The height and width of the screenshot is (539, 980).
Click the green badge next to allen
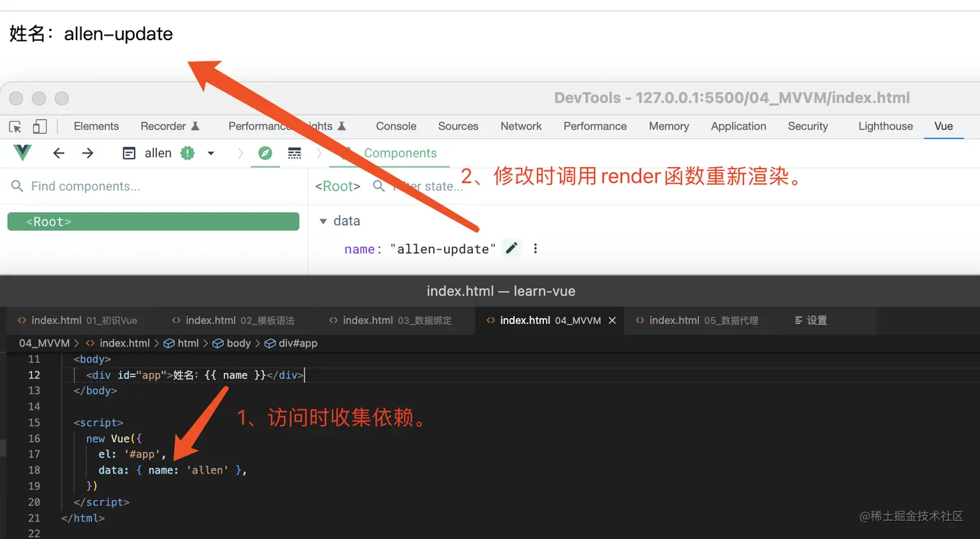tap(187, 153)
